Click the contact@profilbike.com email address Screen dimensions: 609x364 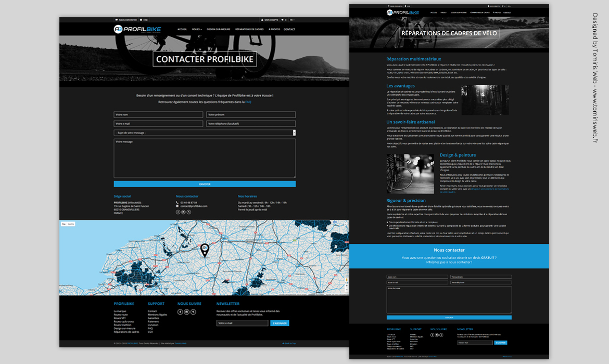coord(194,206)
